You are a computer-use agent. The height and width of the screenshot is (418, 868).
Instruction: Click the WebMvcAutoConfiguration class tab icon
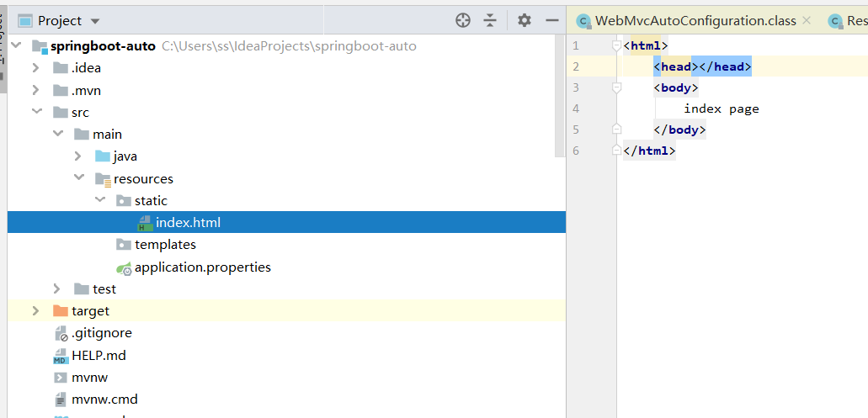[x=583, y=21]
